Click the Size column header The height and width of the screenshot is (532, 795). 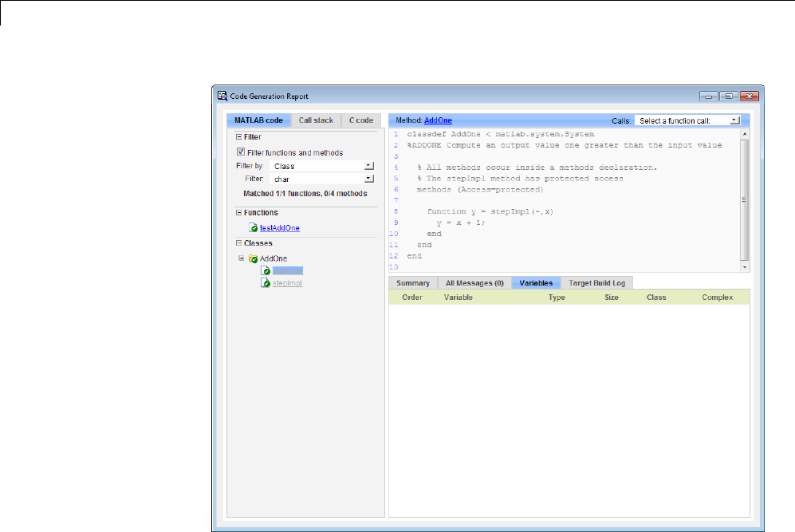tap(612, 298)
